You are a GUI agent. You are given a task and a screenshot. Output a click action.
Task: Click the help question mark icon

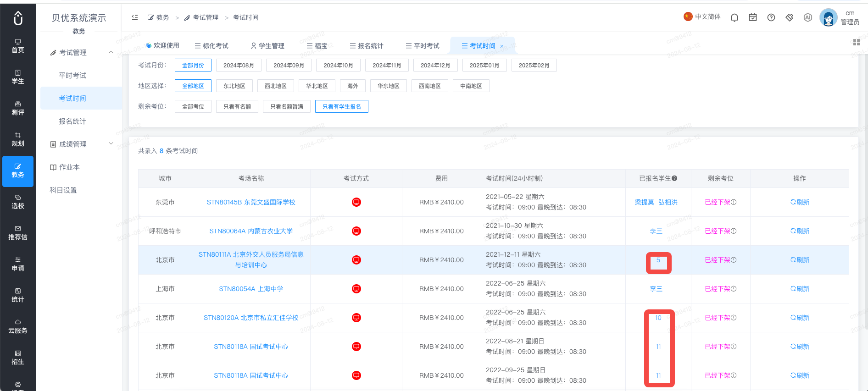771,17
